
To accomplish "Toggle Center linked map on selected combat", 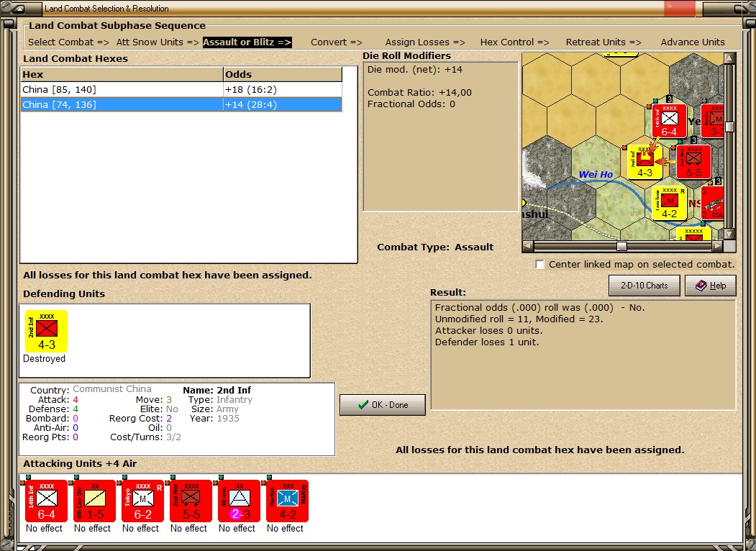I will coord(540,264).
